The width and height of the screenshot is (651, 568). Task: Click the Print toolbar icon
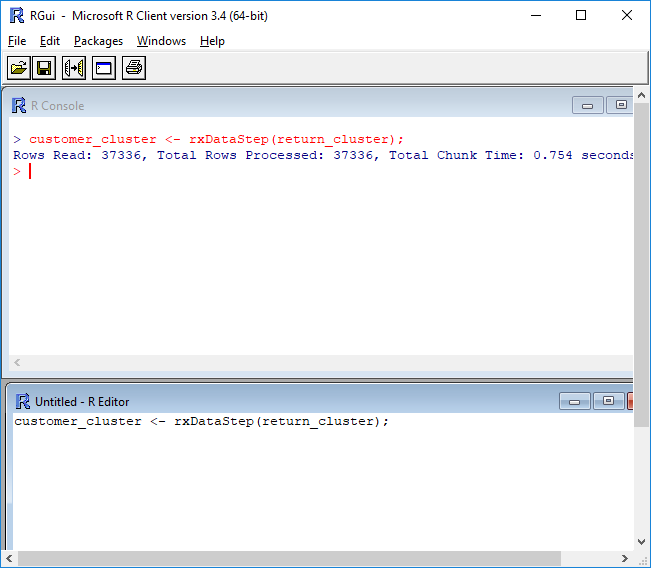point(134,68)
